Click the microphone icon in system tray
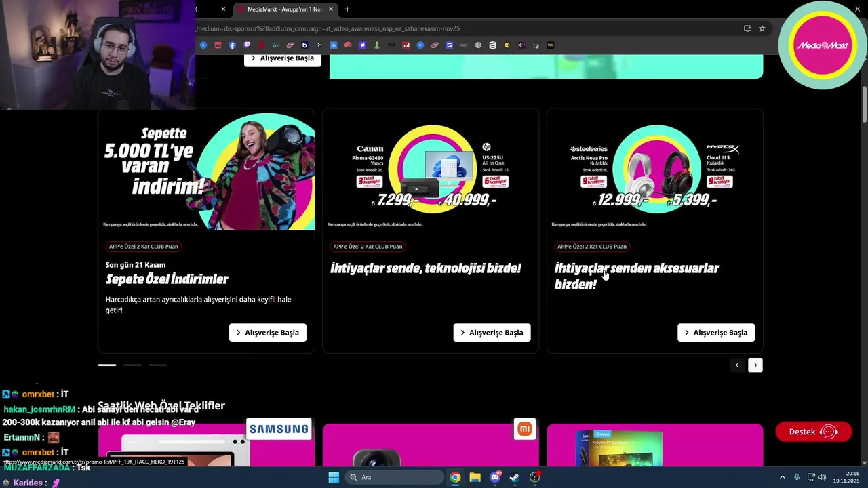Image resolution: width=868 pixels, height=488 pixels. click(x=797, y=477)
